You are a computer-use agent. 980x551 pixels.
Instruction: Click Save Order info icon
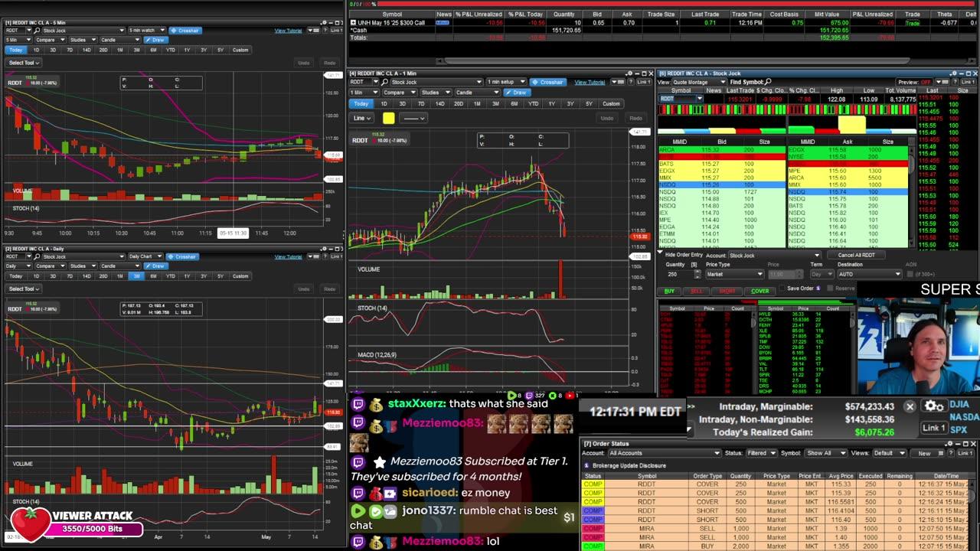[x=818, y=289]
